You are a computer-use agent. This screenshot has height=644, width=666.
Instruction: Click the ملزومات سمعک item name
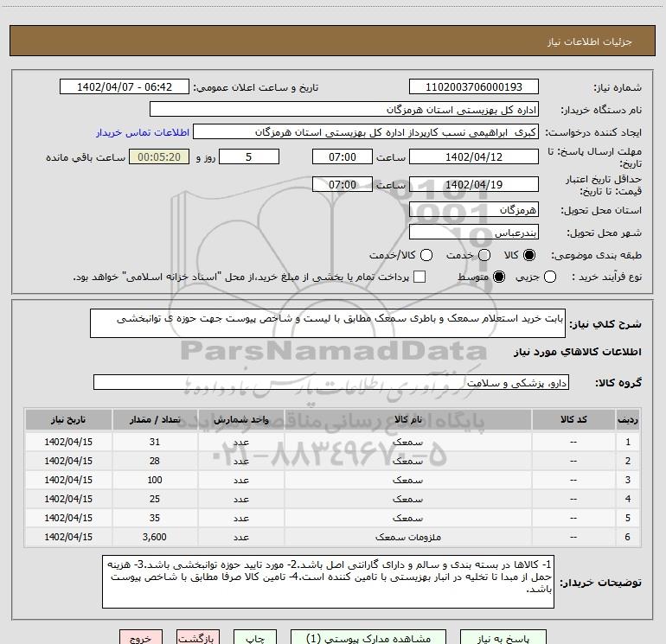click(x=407, y=538)
